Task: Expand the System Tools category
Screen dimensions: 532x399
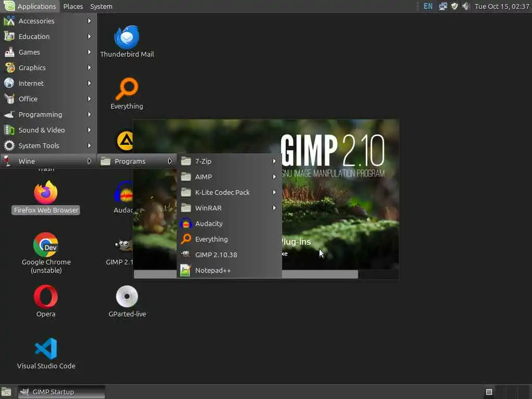Action: click(x=48, y=146)
